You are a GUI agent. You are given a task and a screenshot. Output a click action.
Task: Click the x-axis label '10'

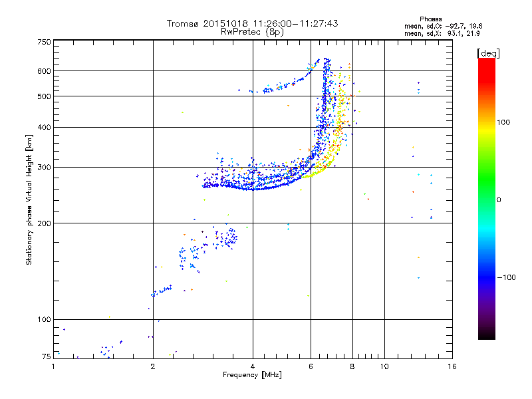point(384,366)
